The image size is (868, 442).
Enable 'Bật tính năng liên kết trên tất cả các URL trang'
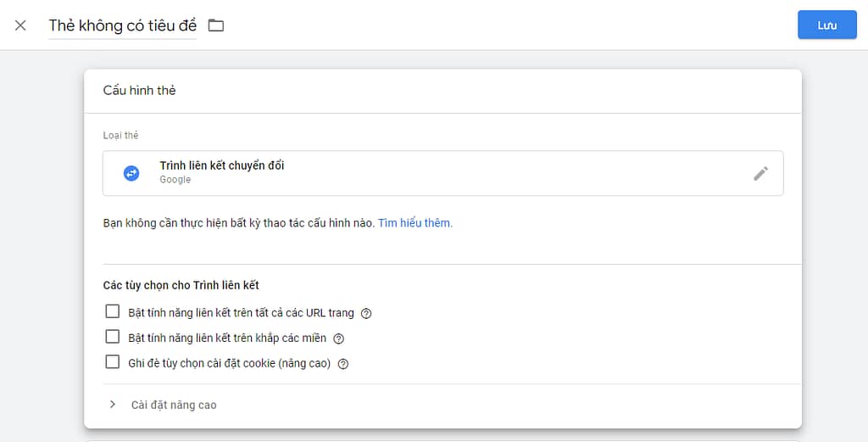pos(113,311)
